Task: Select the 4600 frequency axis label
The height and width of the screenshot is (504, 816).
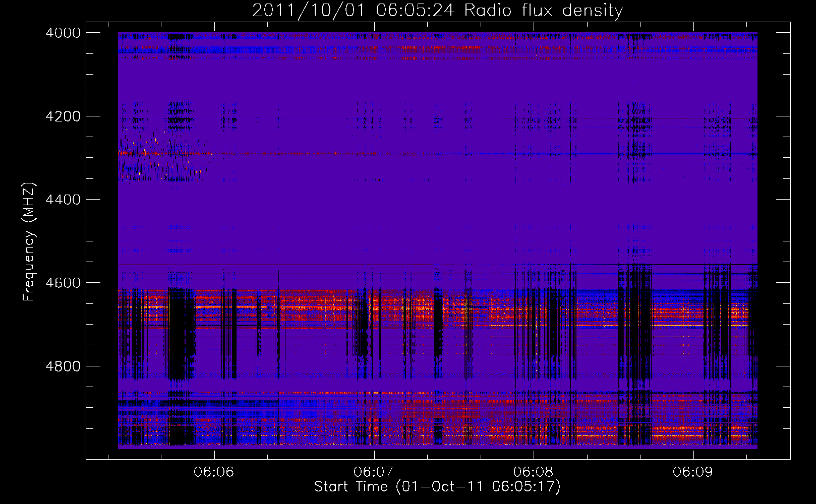Action: click(63, 283)
